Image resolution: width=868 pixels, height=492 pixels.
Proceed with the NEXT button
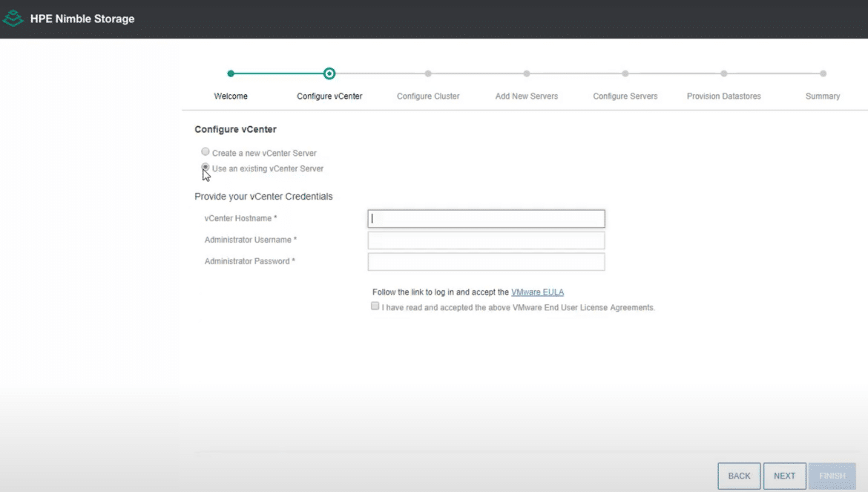coord(784,476)
